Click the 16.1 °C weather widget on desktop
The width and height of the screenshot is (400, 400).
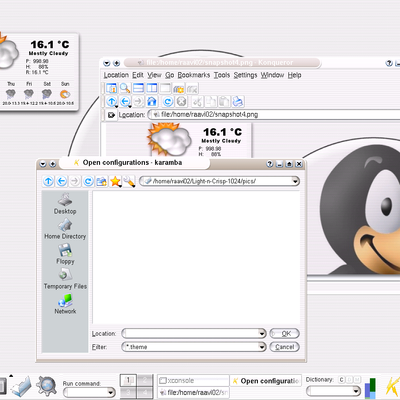pos(39,72)
